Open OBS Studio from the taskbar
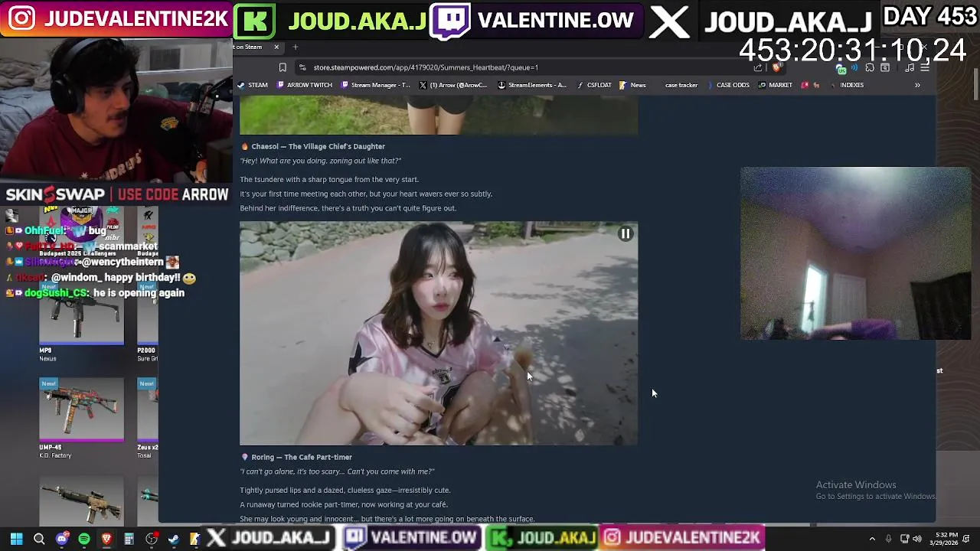The width and height of the screenshot is (980, 551). pyautogui.click(x=152, y=539)
